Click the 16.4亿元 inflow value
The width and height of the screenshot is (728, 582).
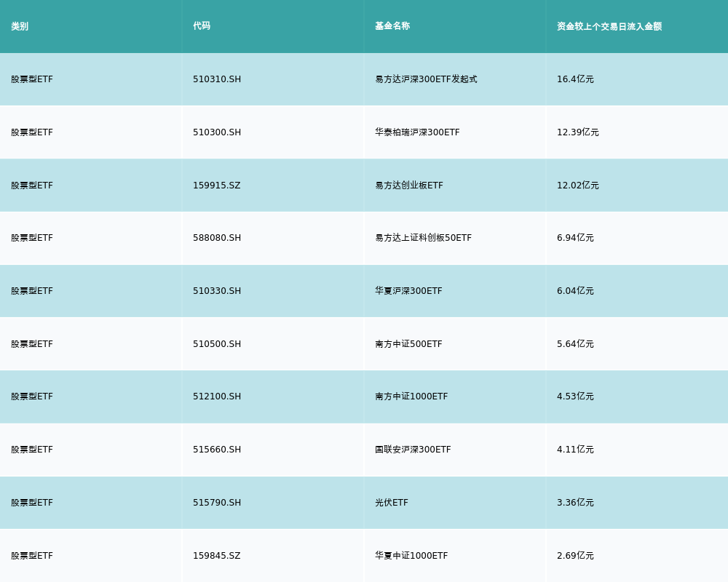pos(575,79)
